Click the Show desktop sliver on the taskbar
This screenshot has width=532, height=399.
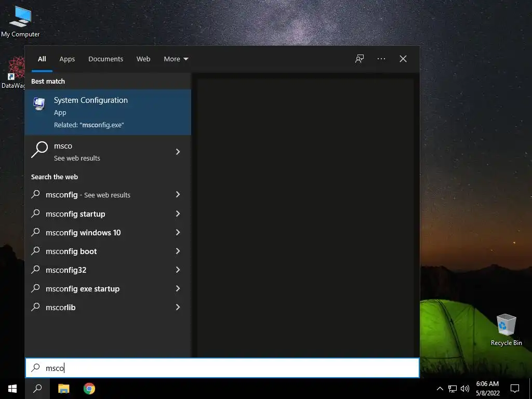pyautogui.click(x=530, y=389)
